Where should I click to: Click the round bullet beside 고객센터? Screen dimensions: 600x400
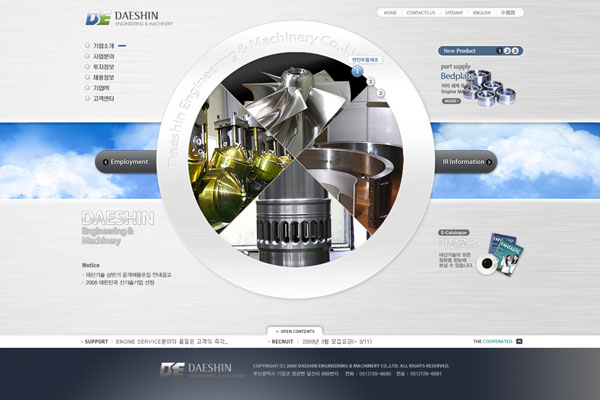click(x=87, y=98)
